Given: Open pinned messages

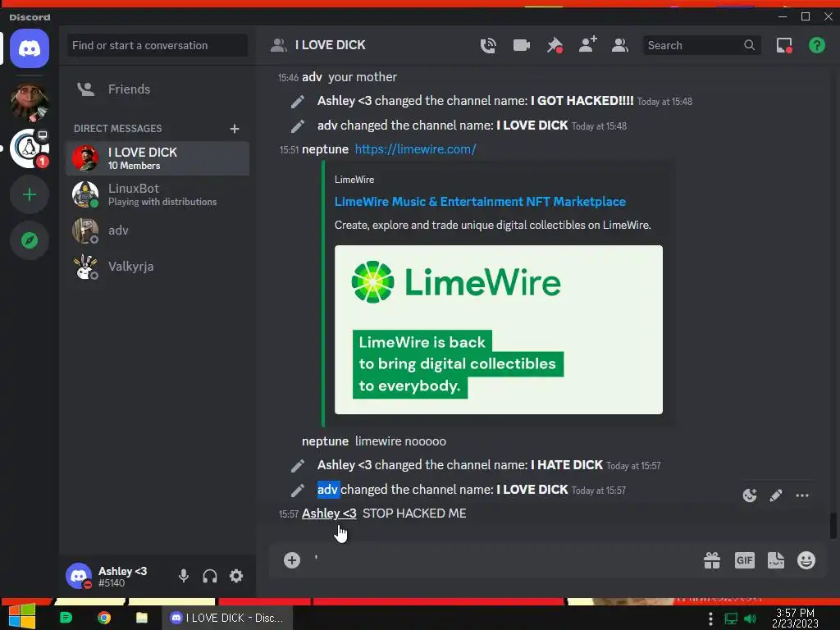Looking at the screenshot, I should point(555,46).
